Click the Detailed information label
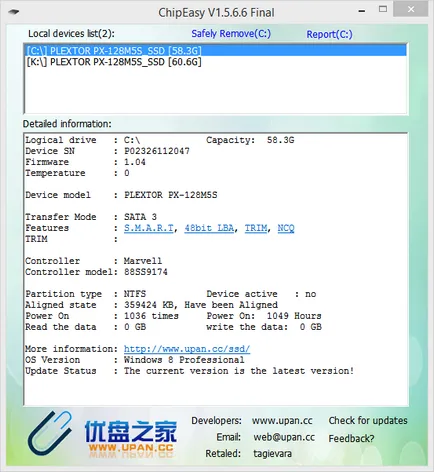 (x=67, y=124)
